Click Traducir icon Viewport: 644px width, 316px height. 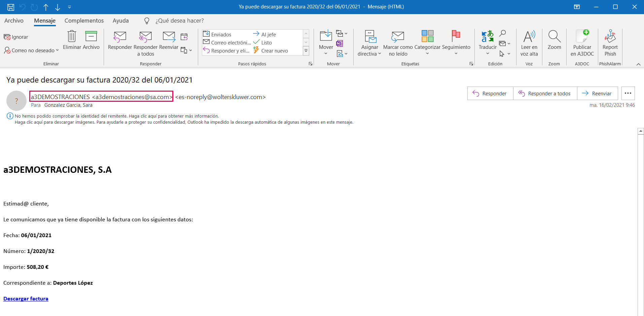488,43
